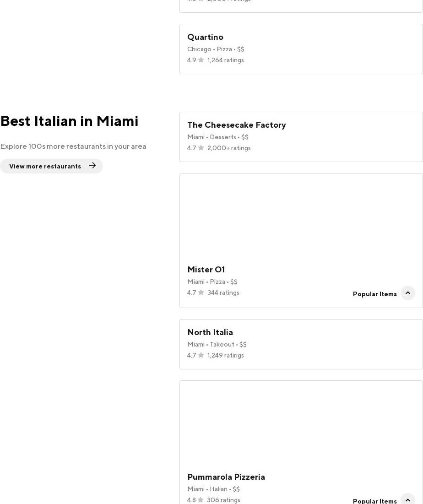423x504 pixels.
Task: Click the 2,000+ ratings text for Cheesecake Factory
Action: pyautogui.click(x=229, y=148)
